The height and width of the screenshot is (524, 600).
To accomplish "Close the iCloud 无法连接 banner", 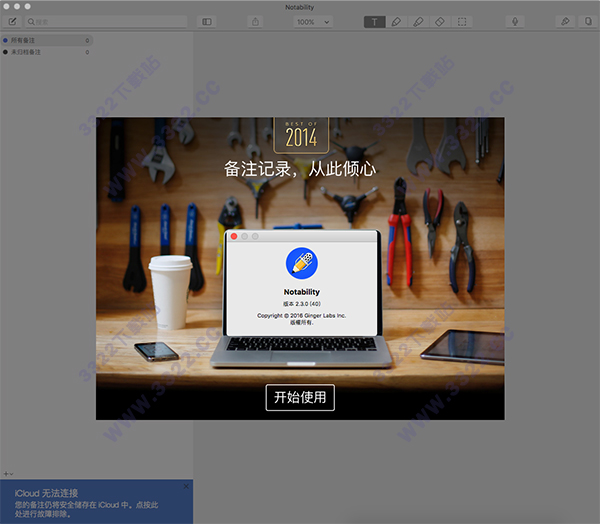I will click(186, 486).
